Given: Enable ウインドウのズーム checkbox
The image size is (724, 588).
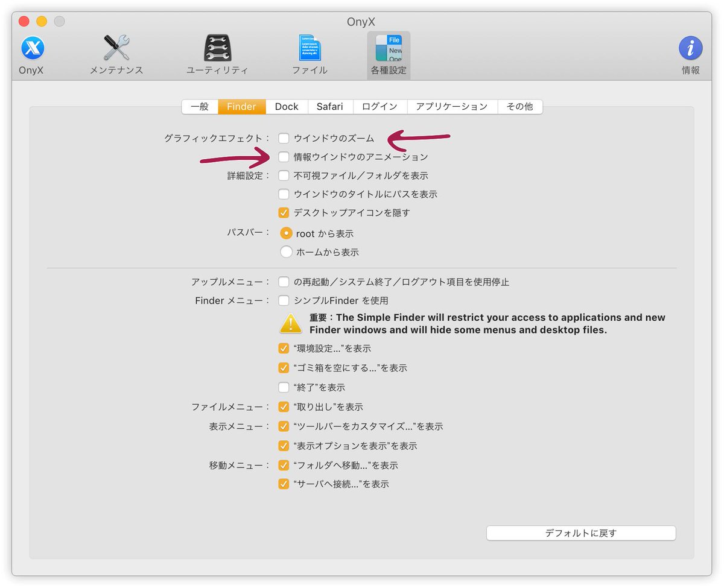Looking at the screenshot, I should point(284,138).
